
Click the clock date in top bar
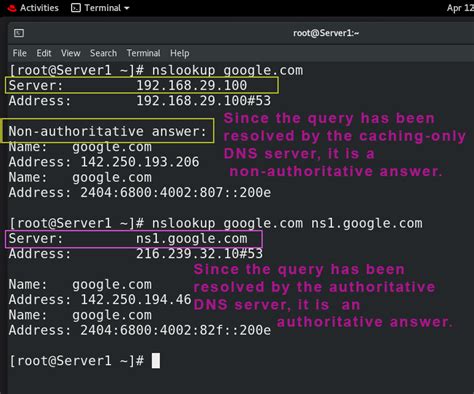tap(460, 8)
